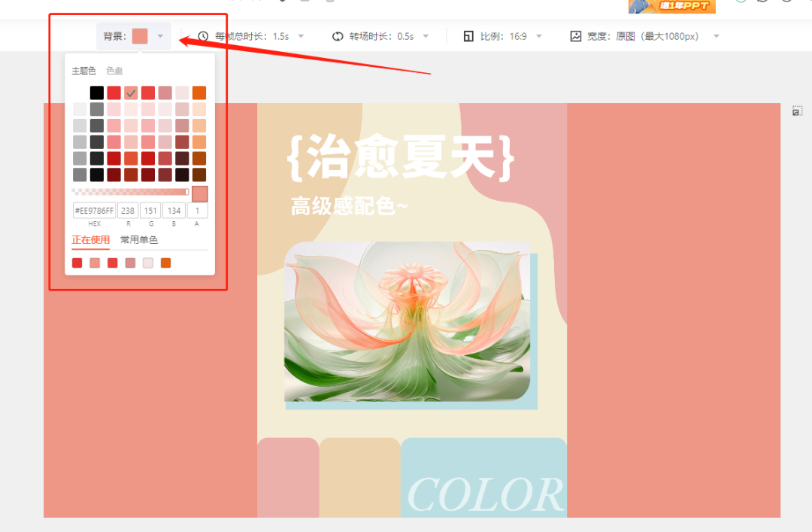Open the 背景 color dropdown arrow
The height and width of the screenshot is (532, 812).
[x=160, y=36]
